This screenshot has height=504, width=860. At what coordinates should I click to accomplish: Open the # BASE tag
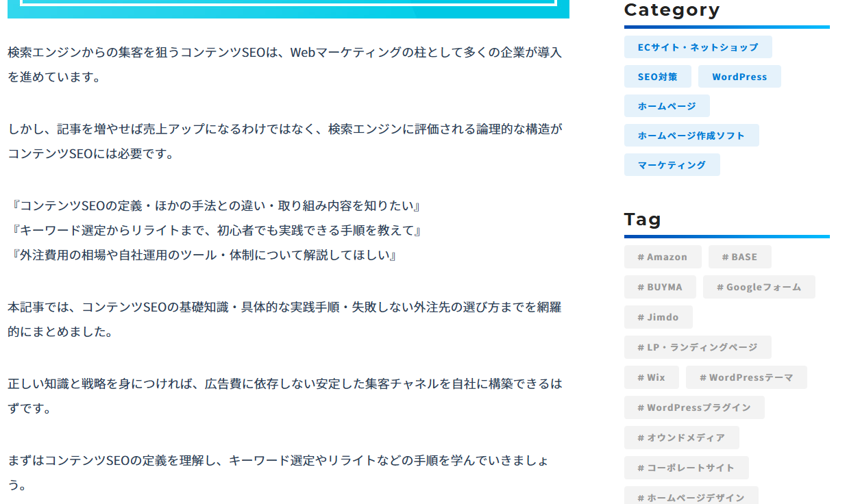click(739, 257)
